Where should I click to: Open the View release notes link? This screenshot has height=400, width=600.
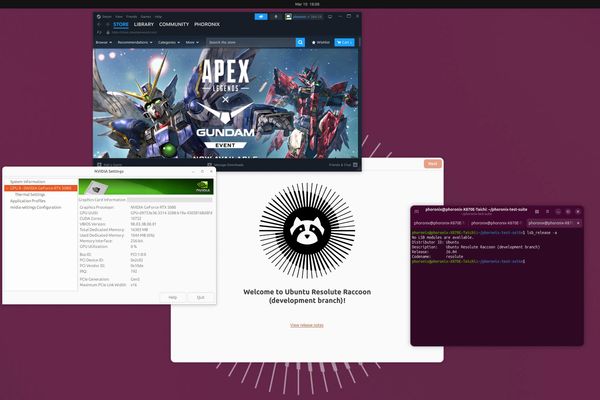tap(307, 325)
